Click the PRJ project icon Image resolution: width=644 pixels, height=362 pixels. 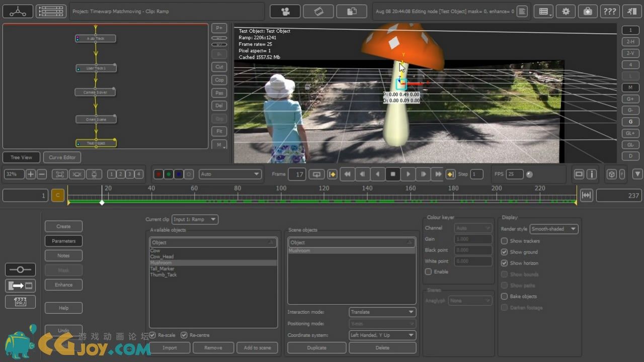pos(20,302)
